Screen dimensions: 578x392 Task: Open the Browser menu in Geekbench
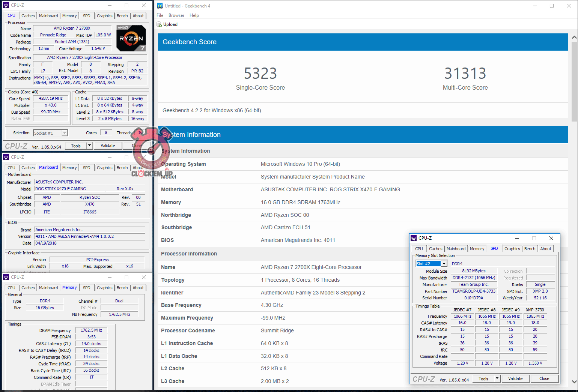176,15
